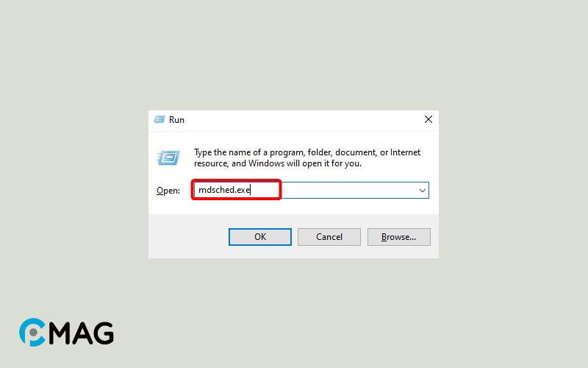Close the Run dialog with the X

(x=429, y=119)
